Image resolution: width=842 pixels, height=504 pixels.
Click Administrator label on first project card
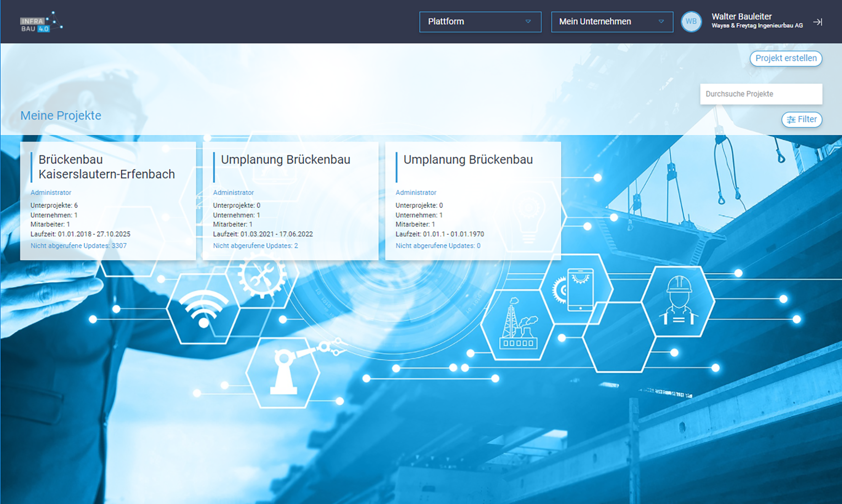click(x=51, y=192)
